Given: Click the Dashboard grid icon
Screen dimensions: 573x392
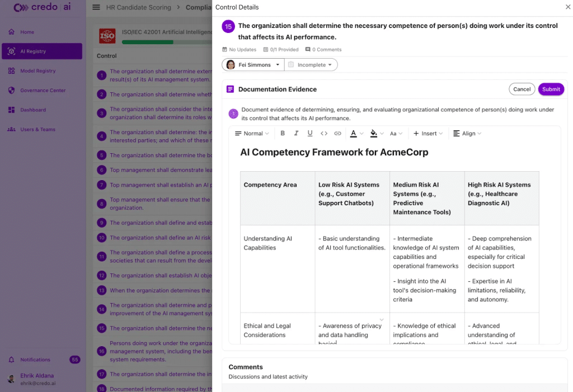Looking at the screenshot, I should coord(11,110).
